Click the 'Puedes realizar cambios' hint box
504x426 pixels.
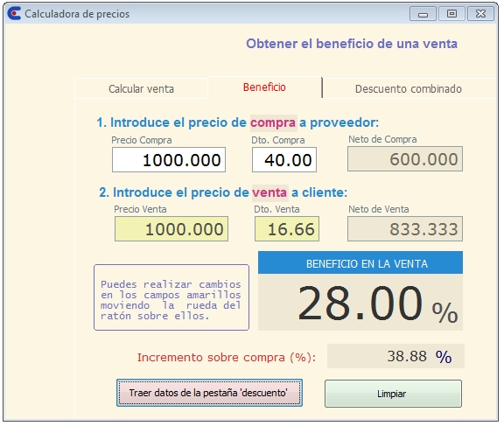click(171, 297)
